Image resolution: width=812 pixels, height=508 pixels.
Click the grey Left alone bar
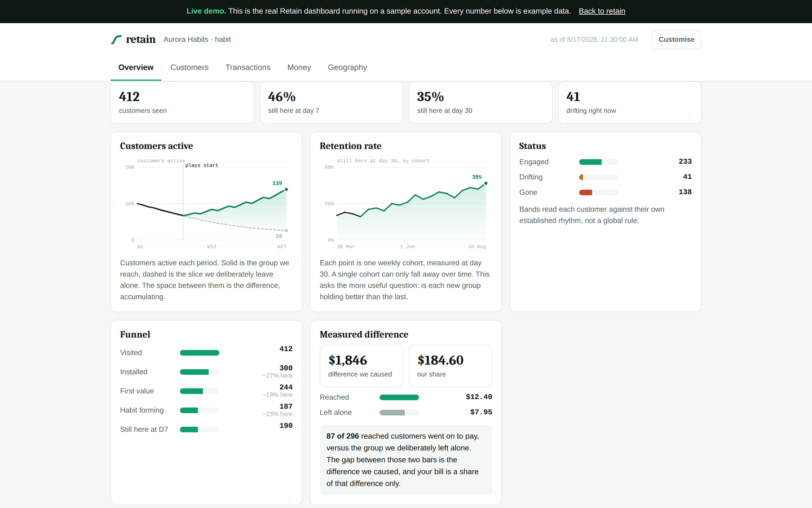coord(399,413)
